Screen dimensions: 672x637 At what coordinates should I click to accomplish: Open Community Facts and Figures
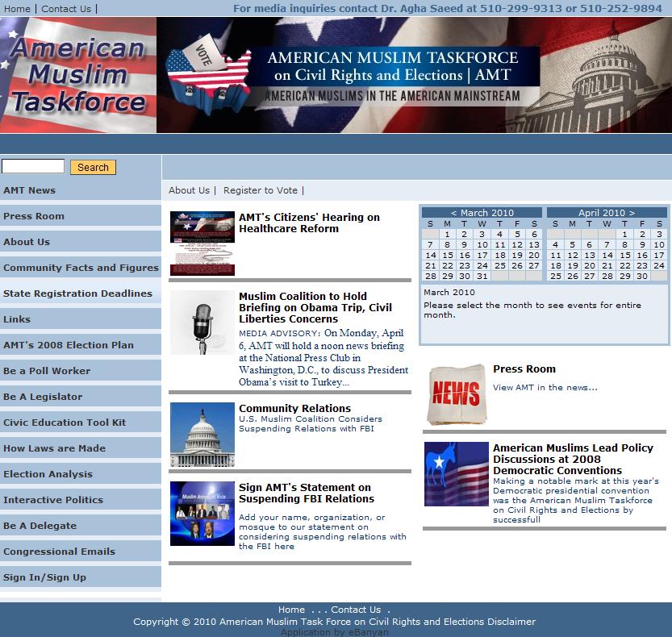click(x=81, y=268)
